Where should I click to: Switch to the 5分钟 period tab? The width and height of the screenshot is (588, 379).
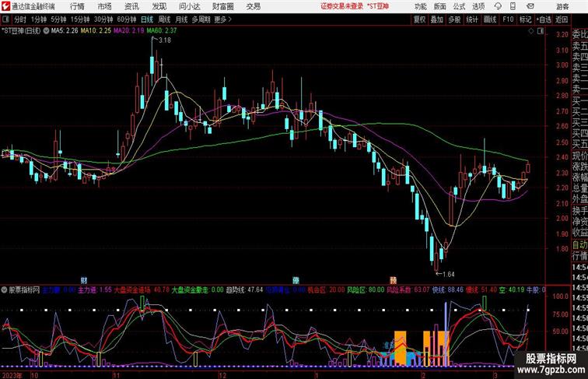pyautogui.click(x=58, y=19)
